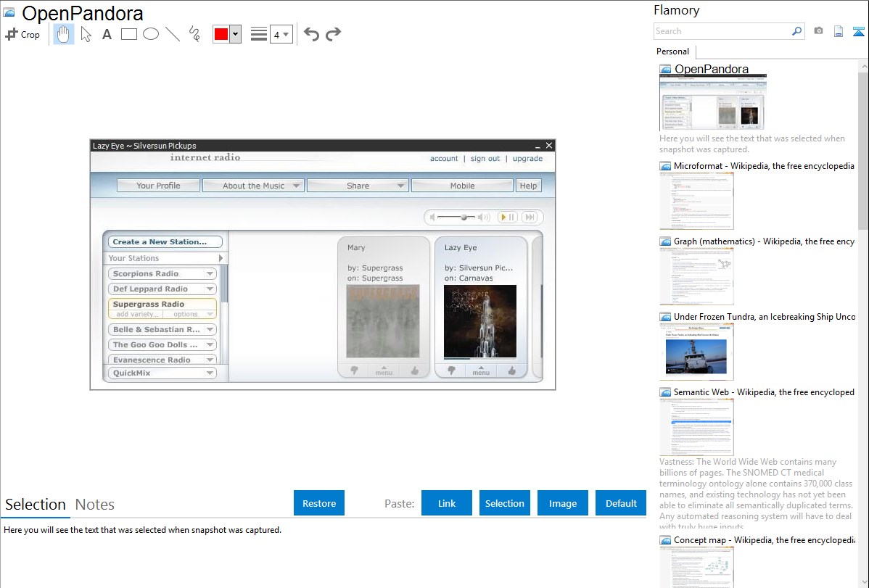Image resolution: width=869 pixels, height=588 pixels.
Task: Open the QuickMix dropdown
Action: point(210,373)
